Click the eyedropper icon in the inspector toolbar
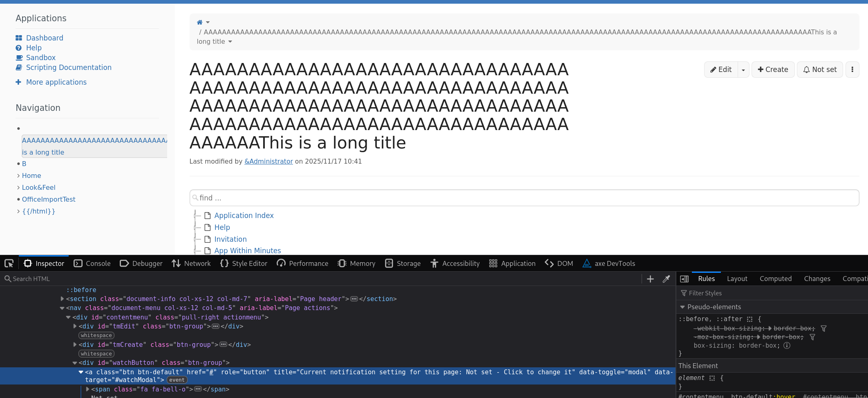The height and width of the screenshot is (398, 868). [x=666, y=279]
